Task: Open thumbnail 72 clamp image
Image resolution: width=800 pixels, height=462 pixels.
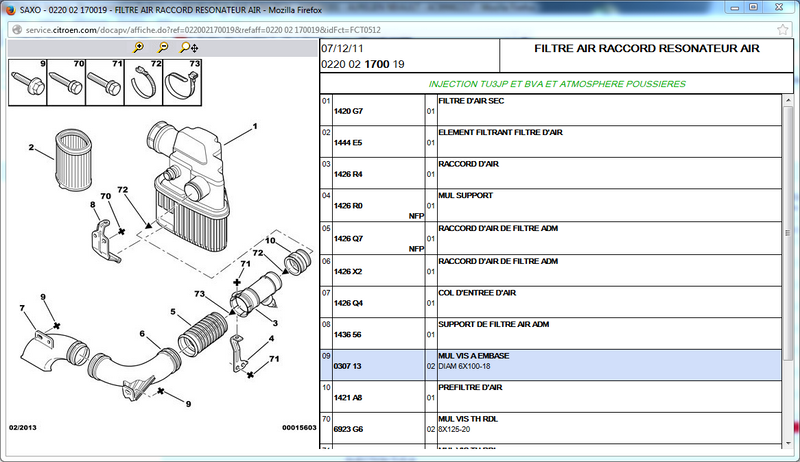Action: pyautogui.click(x=143, y=83)
